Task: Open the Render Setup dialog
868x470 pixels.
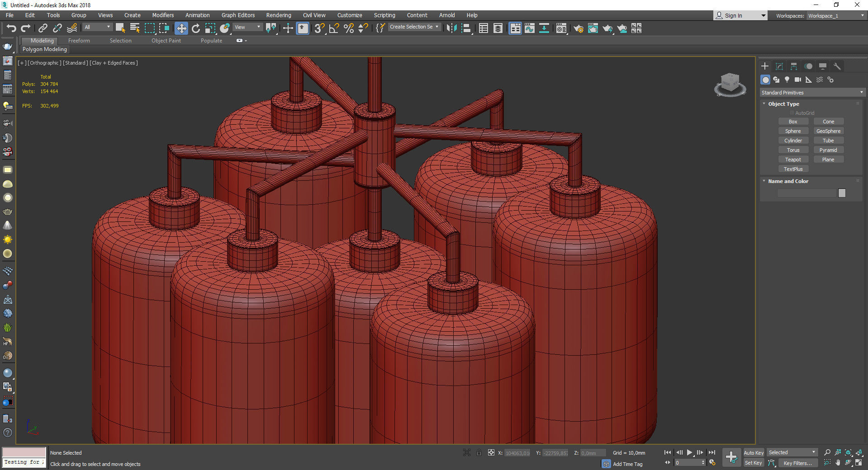Action: [579, 28]
